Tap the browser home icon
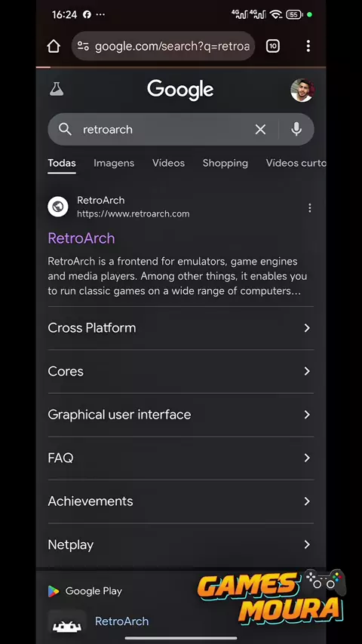Screen dimensions: 362x644 [54, 46]
